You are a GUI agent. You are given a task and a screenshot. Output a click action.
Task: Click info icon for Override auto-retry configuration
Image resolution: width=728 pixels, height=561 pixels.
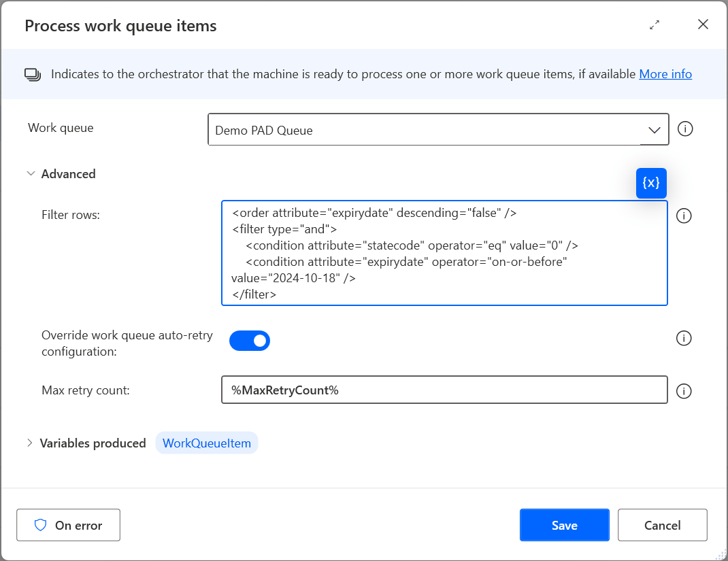pyautogui.click(x=684, y=338)
